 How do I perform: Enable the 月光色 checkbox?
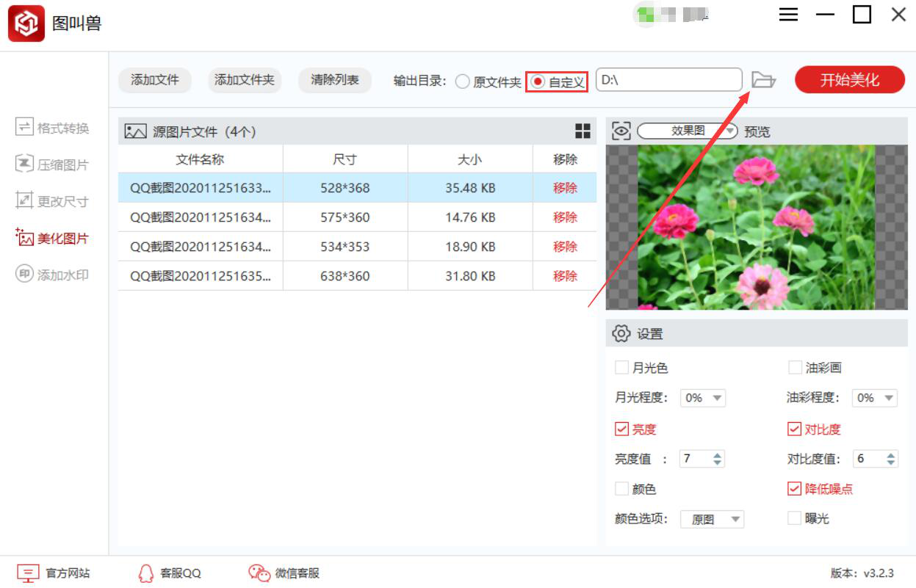(621, 368)
